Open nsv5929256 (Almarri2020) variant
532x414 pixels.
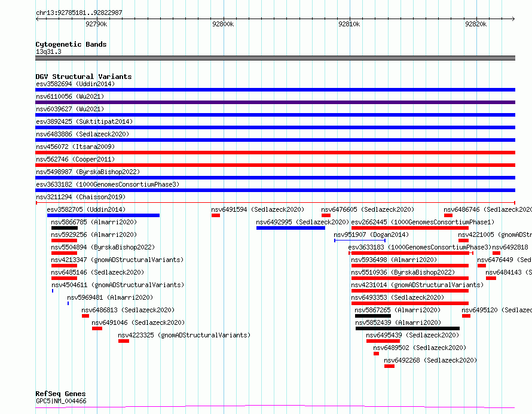point(94,235)
